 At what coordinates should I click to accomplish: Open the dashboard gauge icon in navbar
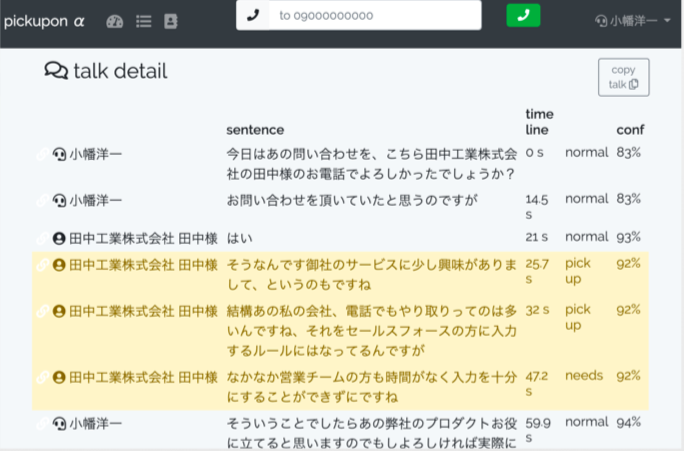click(114, 20)
